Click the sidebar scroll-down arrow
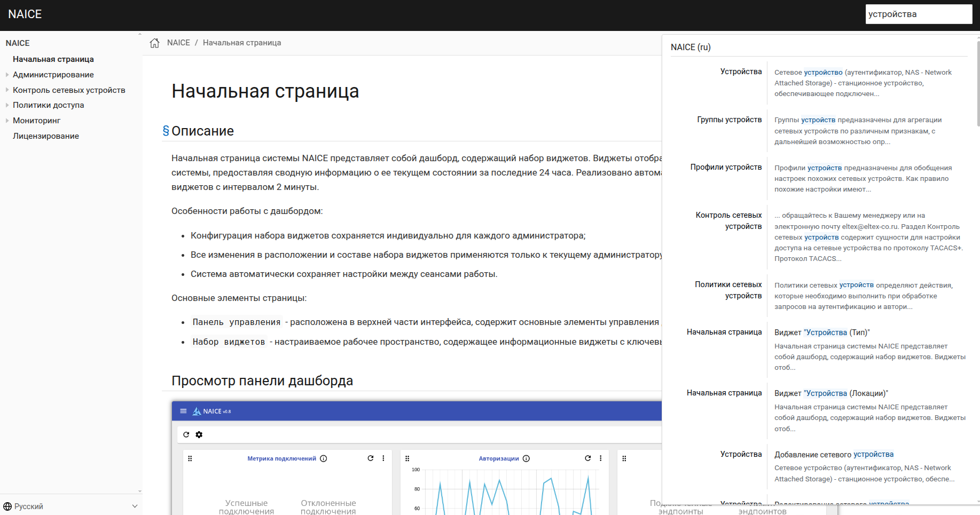980x515 pixels. 140,491
